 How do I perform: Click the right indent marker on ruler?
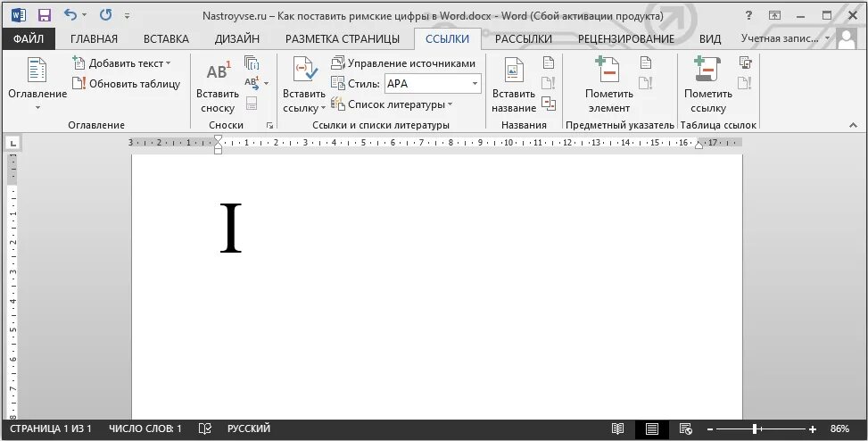coord(699,144)
